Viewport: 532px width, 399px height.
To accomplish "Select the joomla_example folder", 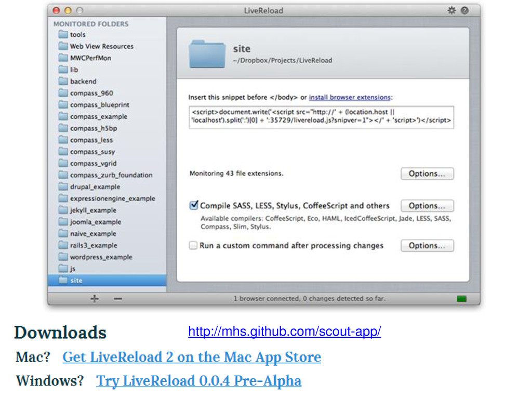I will pos(96,222).
